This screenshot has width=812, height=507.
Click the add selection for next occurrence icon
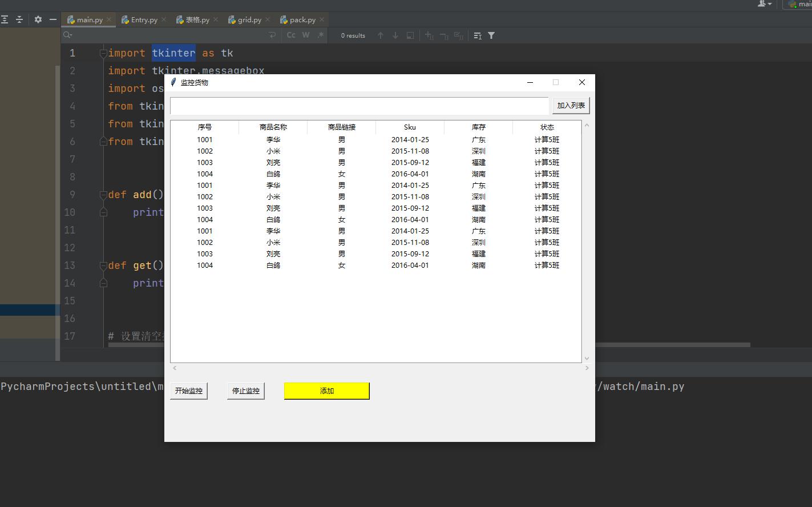[x=429, y=35]
